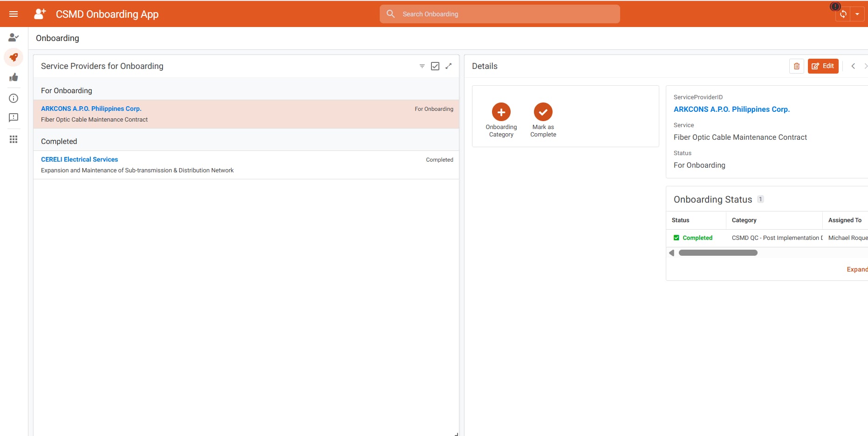Open the user-check sidebar view
This screenshot has width=868, height=436.
point(14,37)
